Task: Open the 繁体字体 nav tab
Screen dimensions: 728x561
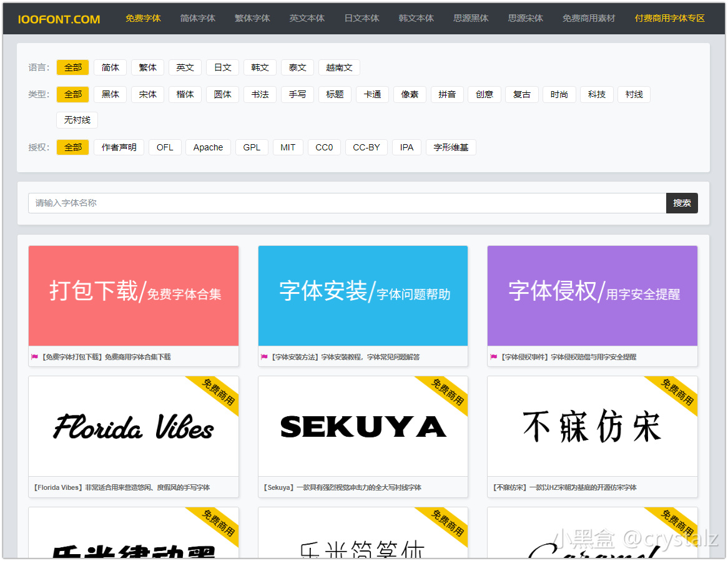Action: point(252,18)
